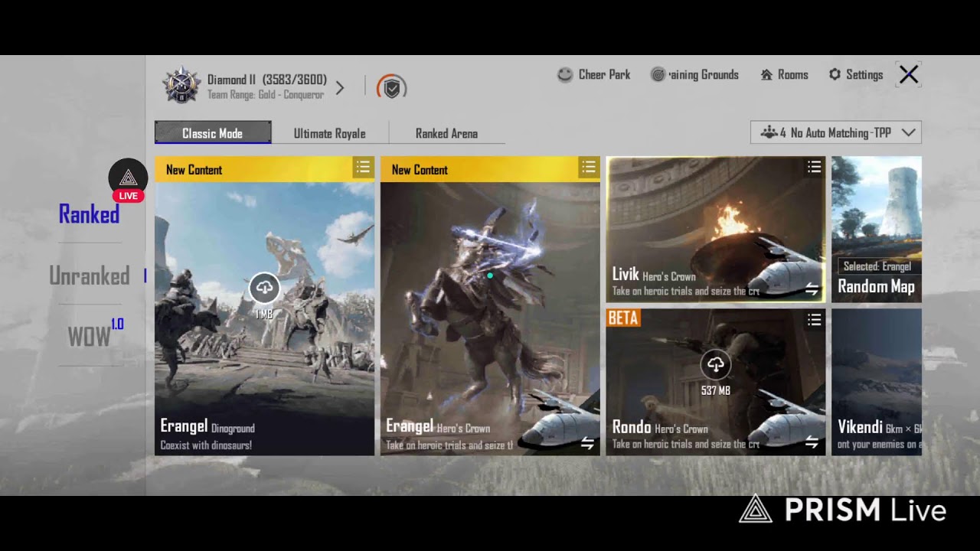Select the Livik Hero's Crown map card

point(716,230)
